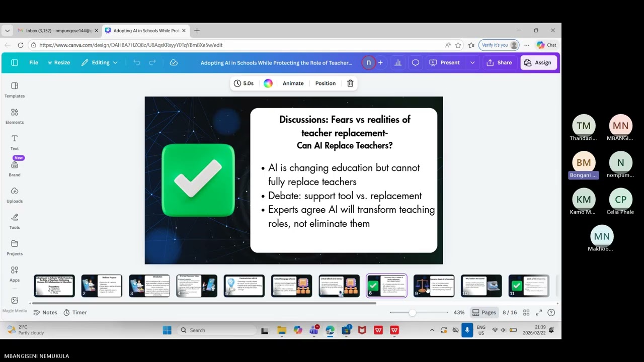Screen dimensions: 644x362
Task: Open the Apps panel
Action: pyautogui.click(x=15, y=274)
